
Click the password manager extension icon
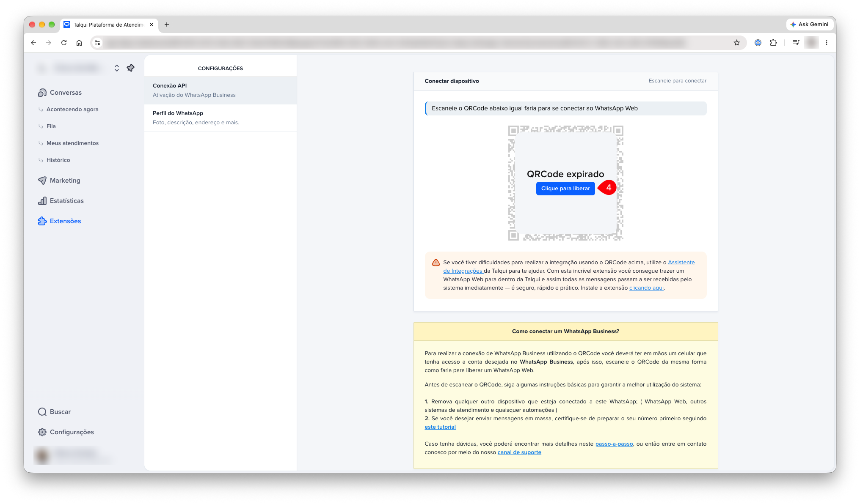(758, 43)
